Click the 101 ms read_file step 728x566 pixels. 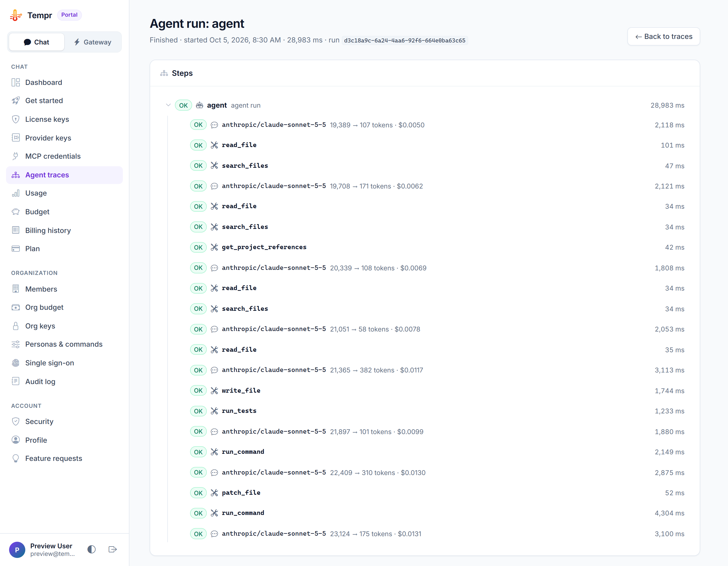(x=437, y=145)
